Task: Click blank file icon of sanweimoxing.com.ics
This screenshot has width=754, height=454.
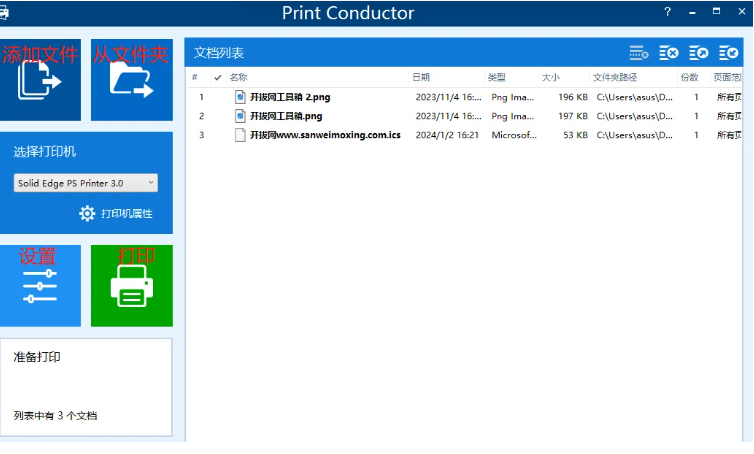Action: pyautogui.click(x=240, y=135)
